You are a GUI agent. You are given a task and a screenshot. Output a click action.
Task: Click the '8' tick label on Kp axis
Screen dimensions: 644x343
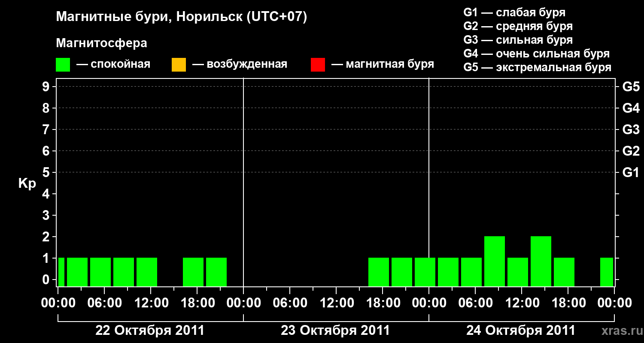coord(47,108)
